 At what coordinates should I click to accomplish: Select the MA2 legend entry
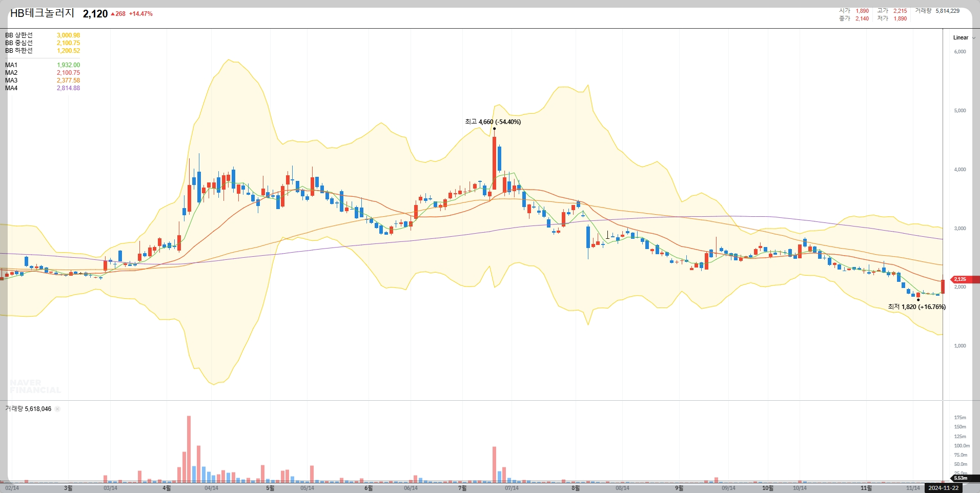coord(11,73)
